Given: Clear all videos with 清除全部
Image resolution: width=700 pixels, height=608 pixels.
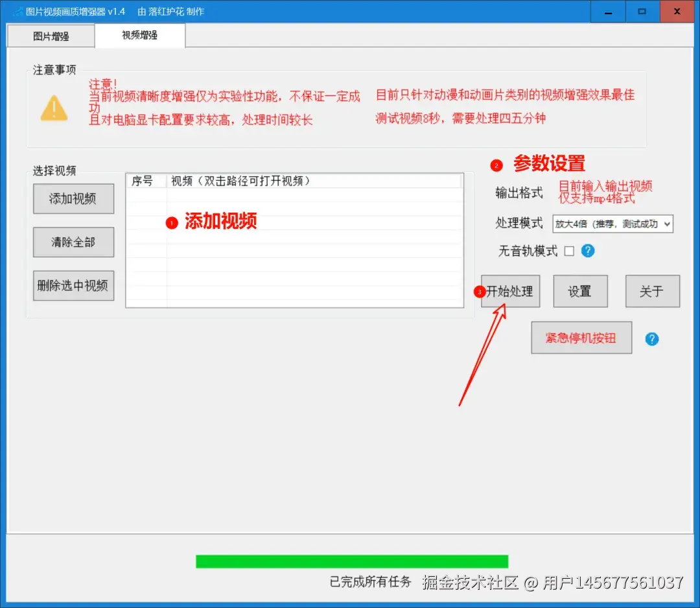Looking at the screenshot, I should [73, 242].
